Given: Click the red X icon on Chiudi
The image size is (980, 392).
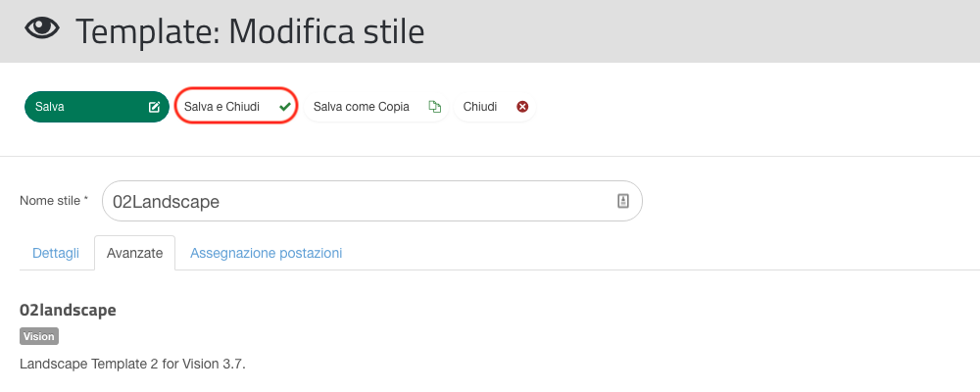Looking at the screenshot, I should click(x=522, y=107).
